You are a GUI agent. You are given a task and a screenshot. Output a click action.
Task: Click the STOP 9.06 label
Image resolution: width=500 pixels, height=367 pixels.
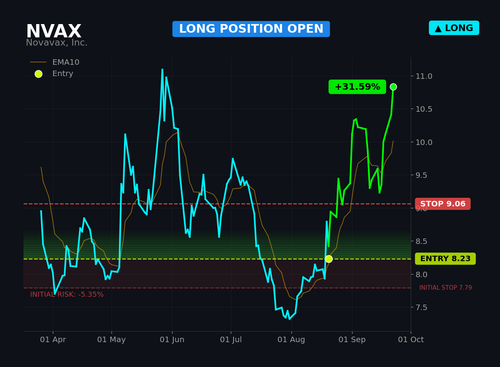pos(443,204)
